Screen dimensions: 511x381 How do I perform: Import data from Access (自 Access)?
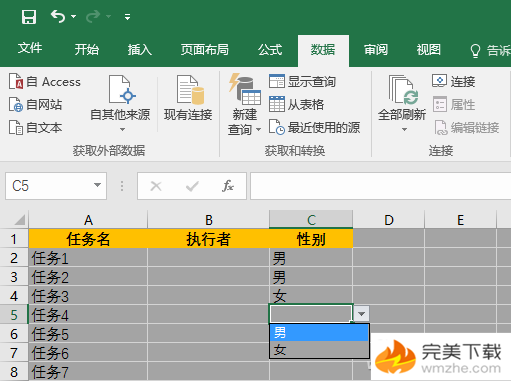45,82
